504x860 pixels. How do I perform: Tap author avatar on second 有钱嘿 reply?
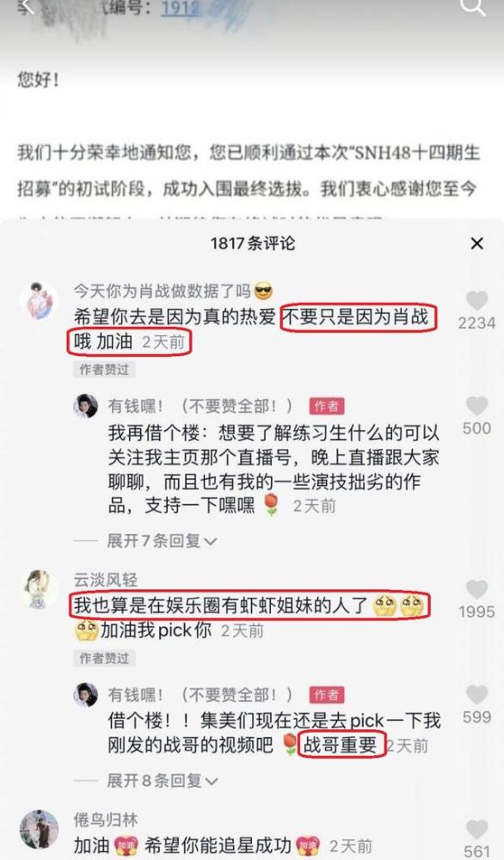[x=86, y=695]
